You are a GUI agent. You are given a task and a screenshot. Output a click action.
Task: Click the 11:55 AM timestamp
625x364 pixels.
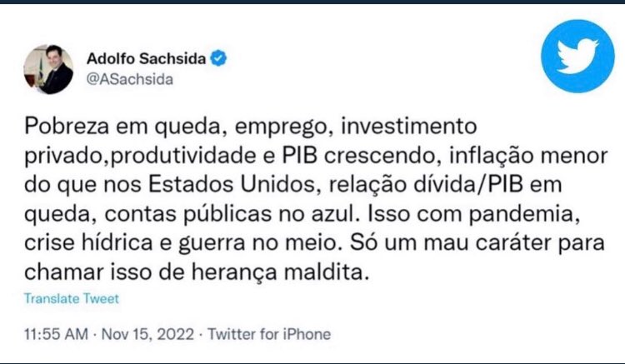click(56, 334)
